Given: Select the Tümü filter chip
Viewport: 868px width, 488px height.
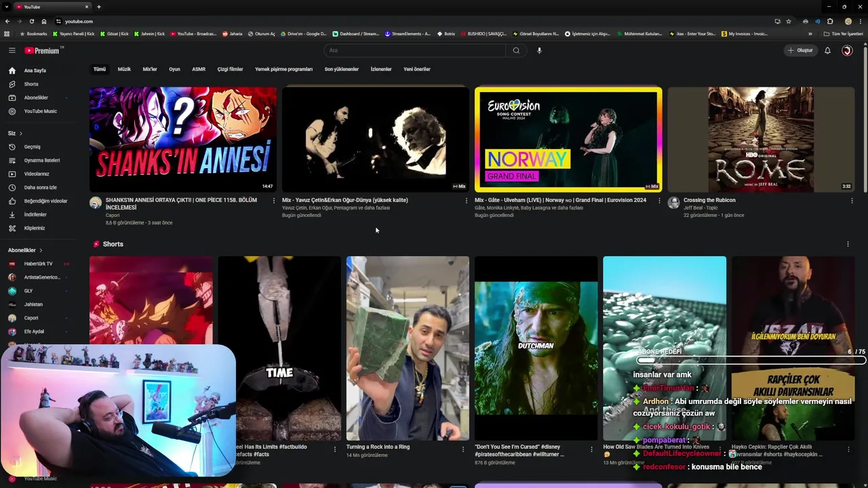Looking at the screenshot, I should (100, 69).
